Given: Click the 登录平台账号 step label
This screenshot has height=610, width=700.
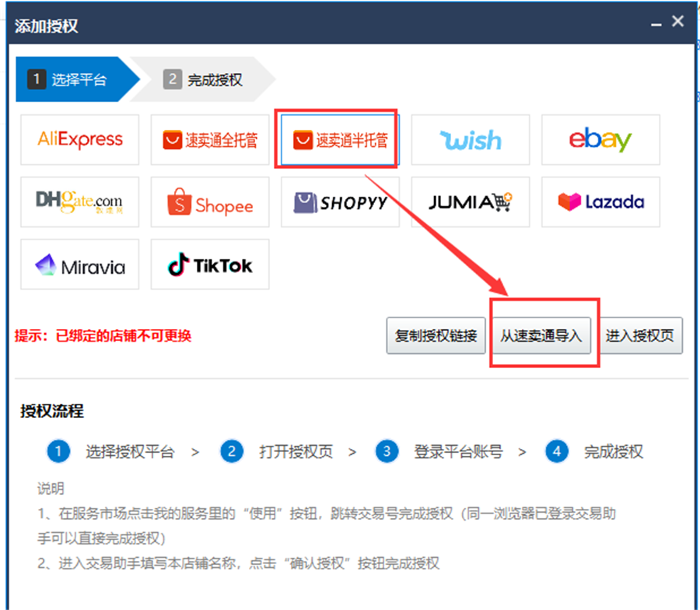Looking at the screenshot, I should [x=458, y=452].
